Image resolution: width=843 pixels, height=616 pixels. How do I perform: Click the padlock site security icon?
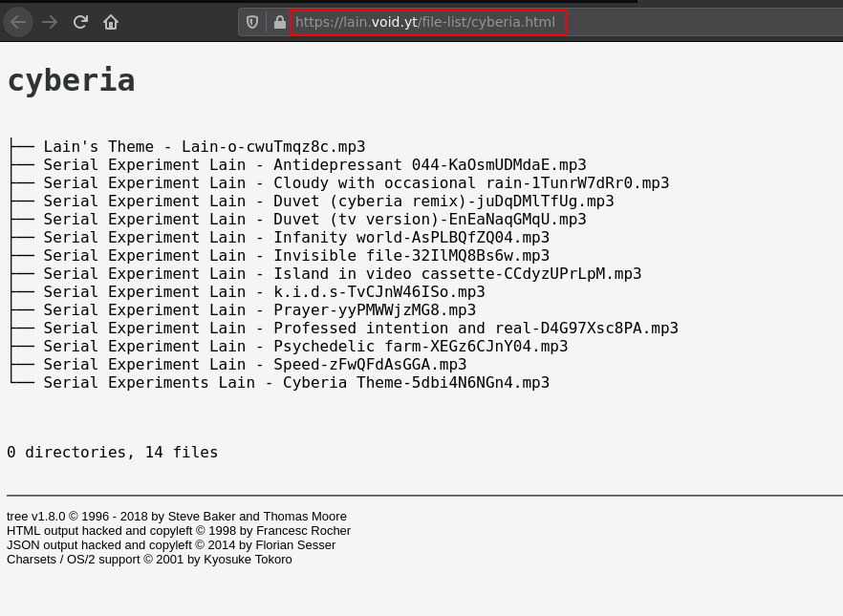[279, 22]
